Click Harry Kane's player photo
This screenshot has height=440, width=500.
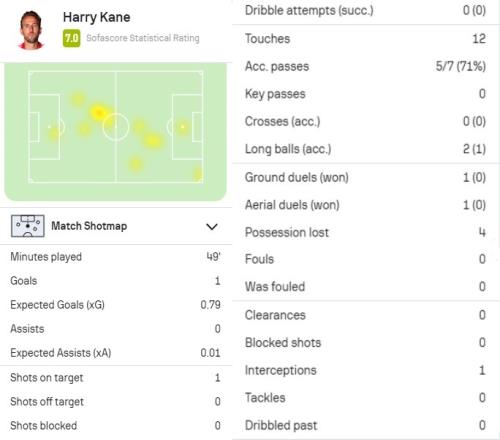31,30
